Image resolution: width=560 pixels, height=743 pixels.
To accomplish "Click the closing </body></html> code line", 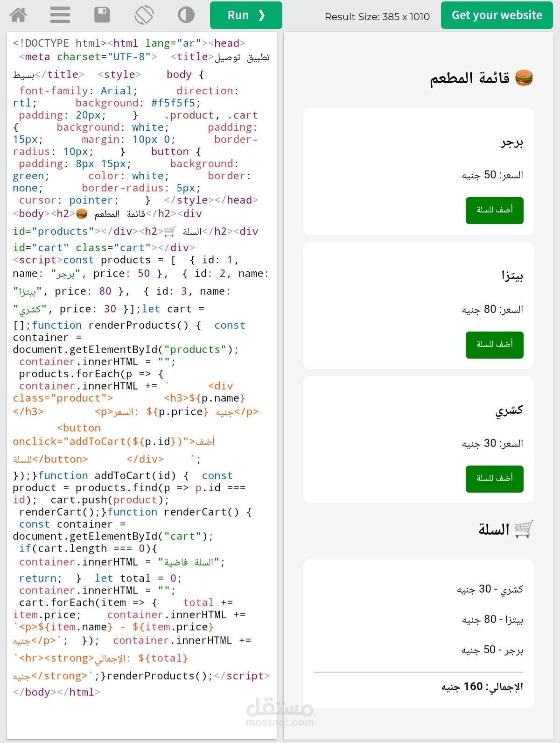I will pyautogui.click(x=56, y=692).
